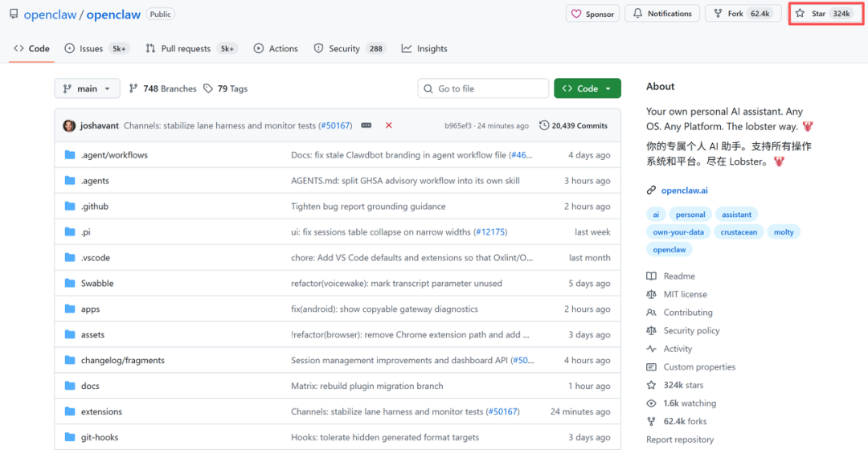Open 748 Branches link
Image resolution: width=868 pixels, height=450 pixels.
tap(162, 88)
